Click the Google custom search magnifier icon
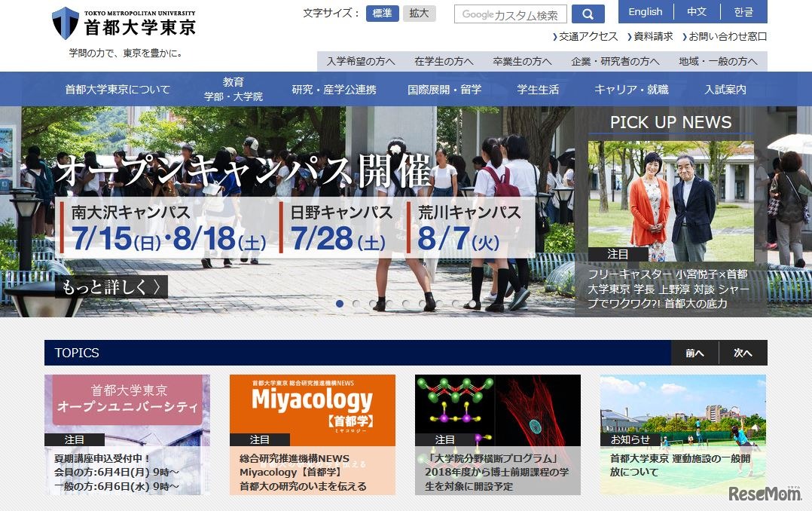 coord(588,13)
